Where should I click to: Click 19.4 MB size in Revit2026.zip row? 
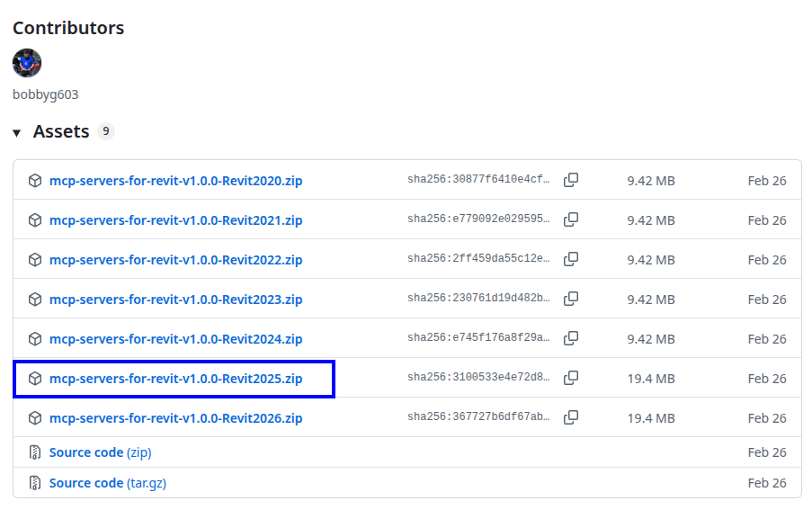pos(651,418)
